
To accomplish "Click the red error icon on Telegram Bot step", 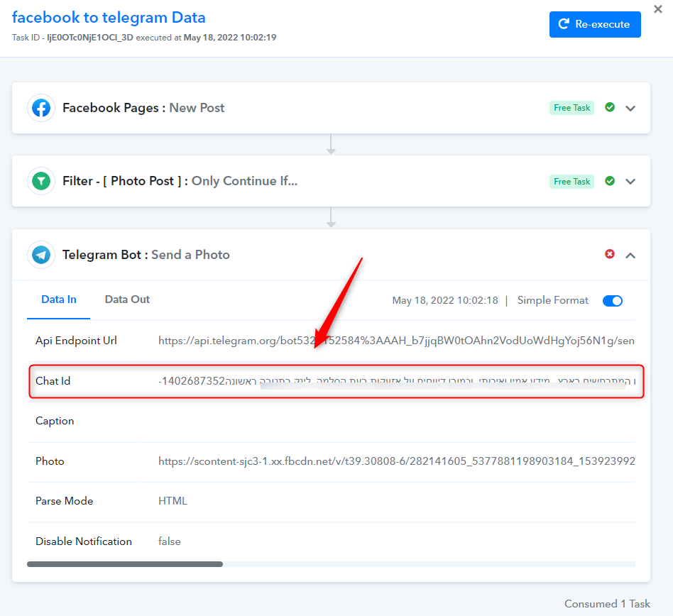I will pos(610,254).
